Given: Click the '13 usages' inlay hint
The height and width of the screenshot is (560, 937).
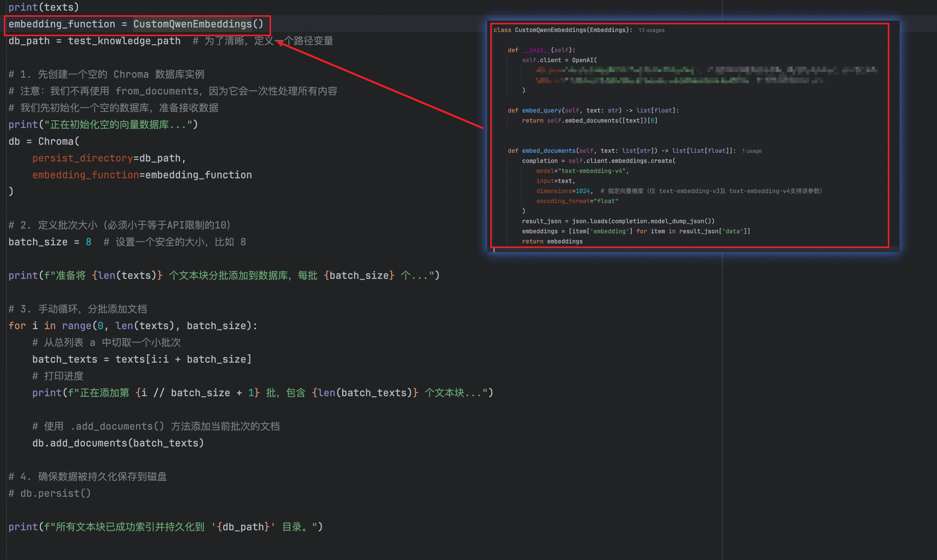Looking at the screenshot, I should pos(651,30).
